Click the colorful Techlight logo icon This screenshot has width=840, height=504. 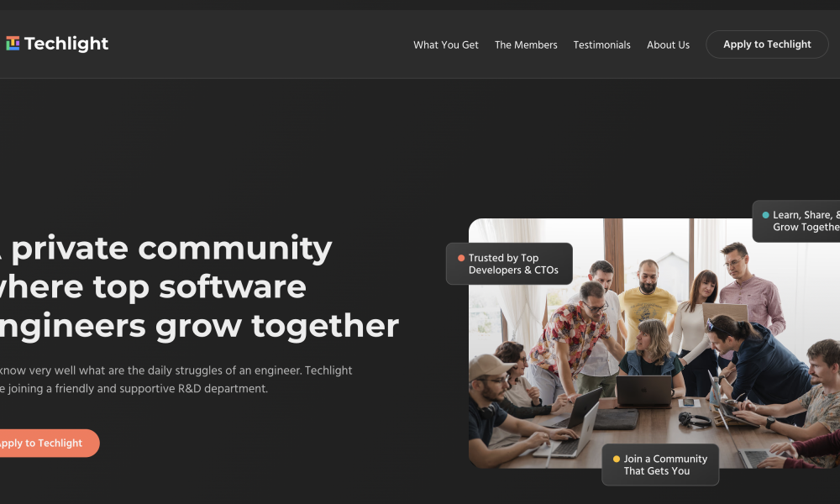click(13, 44)
